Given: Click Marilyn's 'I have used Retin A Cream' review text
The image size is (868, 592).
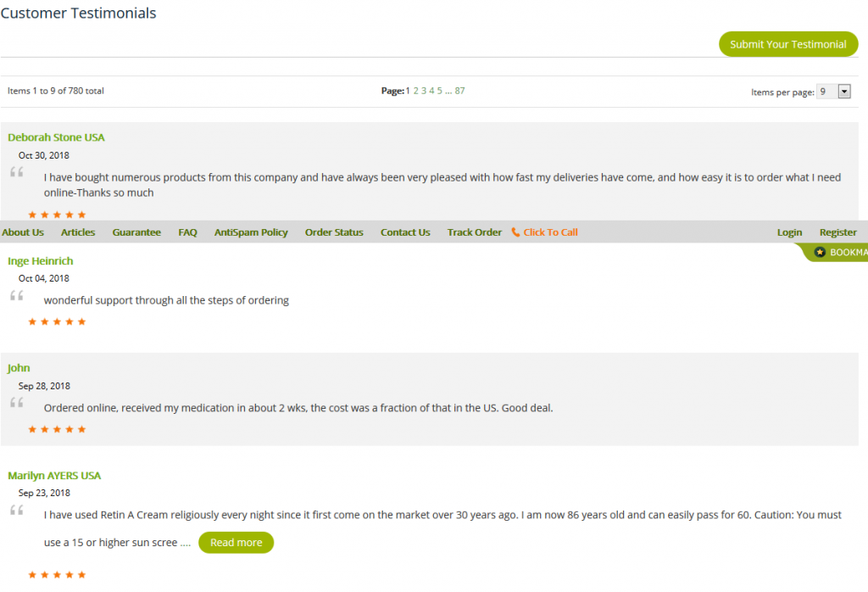Looking at the screenshot, I should tap(442, 528).
